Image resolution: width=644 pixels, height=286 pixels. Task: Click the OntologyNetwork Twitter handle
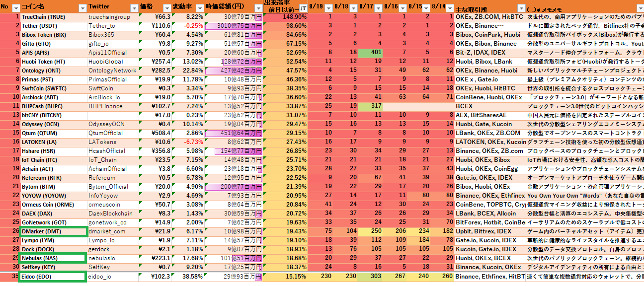click(x=112, y=71)
